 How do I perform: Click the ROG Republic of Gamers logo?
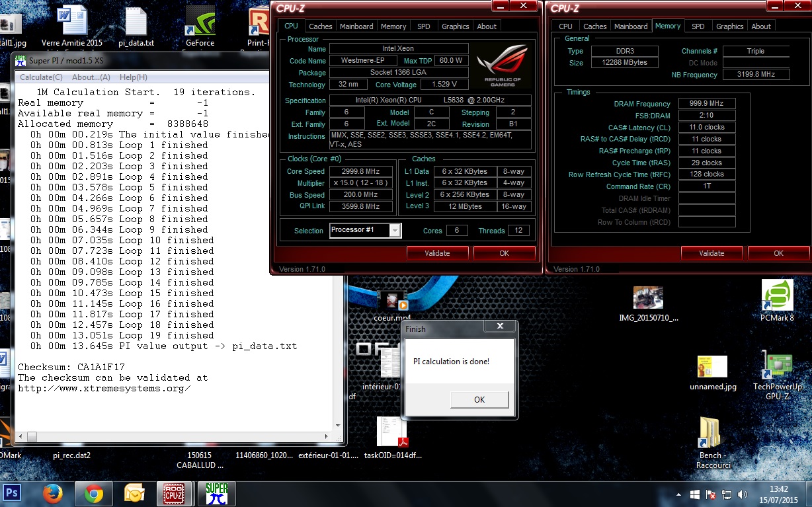(503, 65)
